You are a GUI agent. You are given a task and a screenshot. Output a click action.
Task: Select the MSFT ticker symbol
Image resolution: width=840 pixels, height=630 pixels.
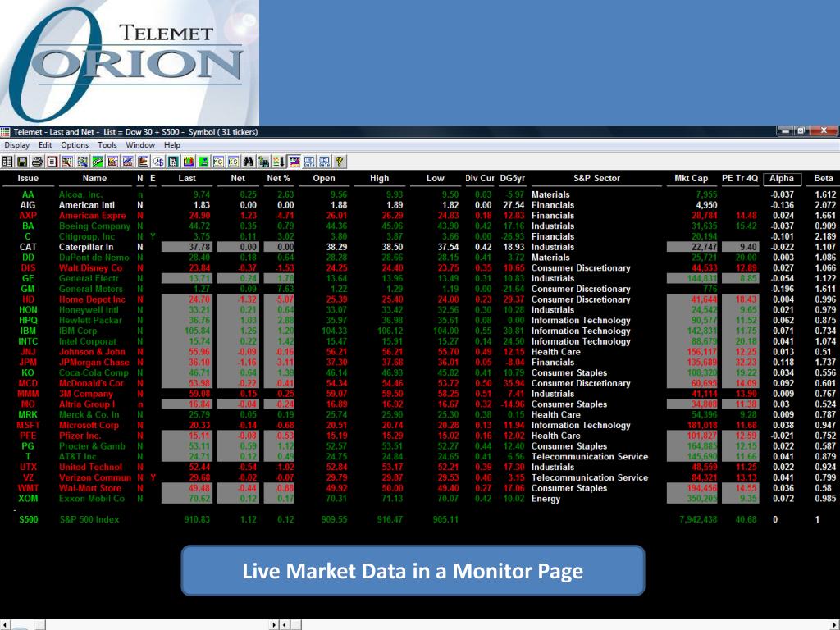pos(28,426)
